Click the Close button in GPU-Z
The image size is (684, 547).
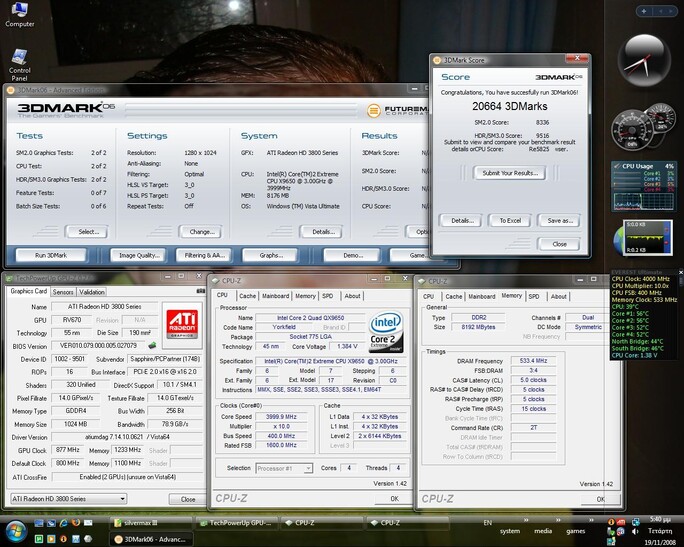pos(188,499)
